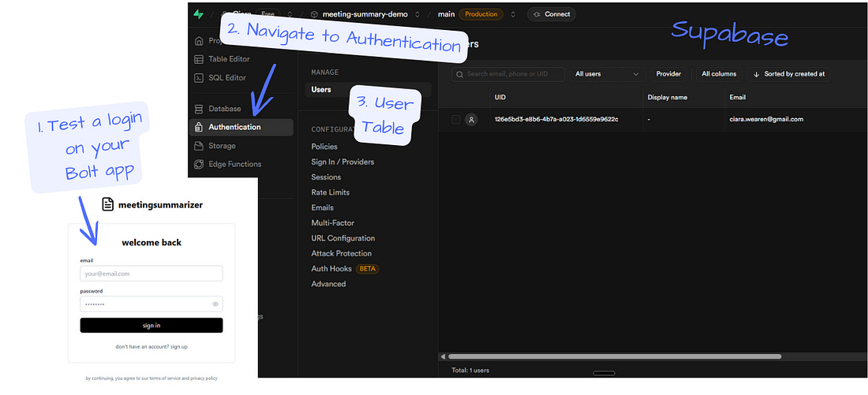Viewport: 868px width, 395px height.
Task: Click ciara.wearen@gmail.com email cell
Action: pyautogui.click(x=766, y=120)
